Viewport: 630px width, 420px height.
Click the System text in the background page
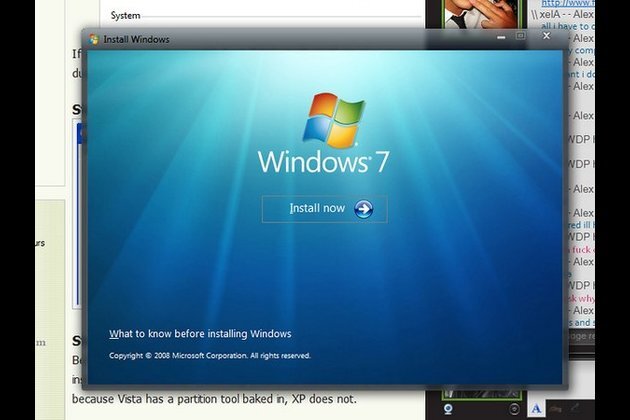pyautogui.click(x=125, y=16)
